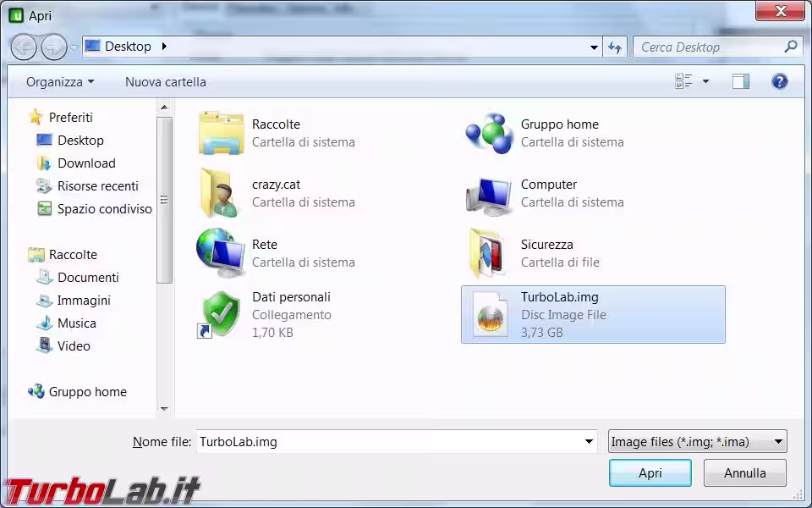
Task: Click the search magnifier icon
Action: (x=790, y=47)
